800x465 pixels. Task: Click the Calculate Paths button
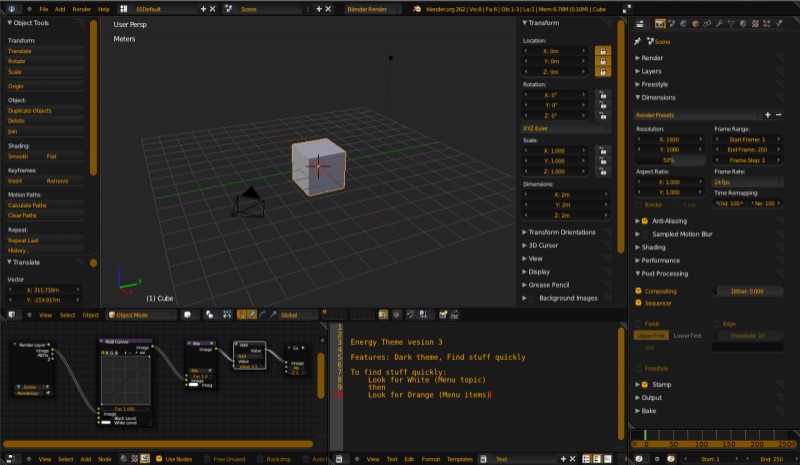coord(45,205)
